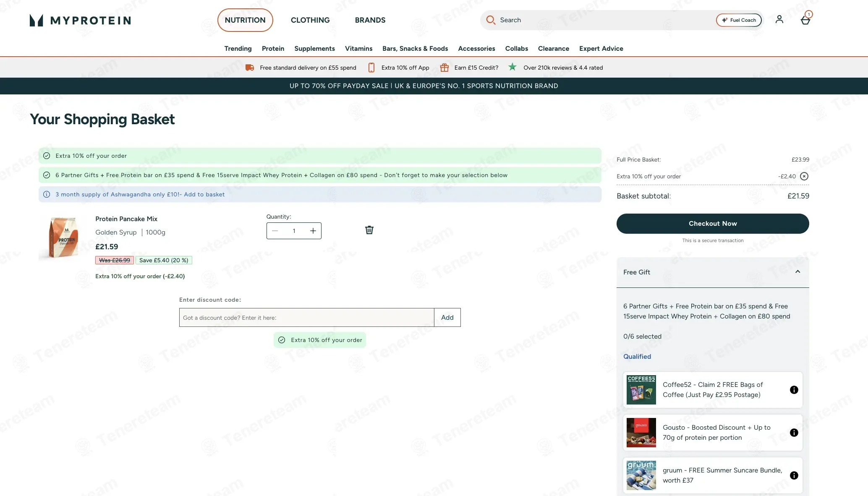The image size is (868, 496).
Task: Click the Ashwagandha offer info icon
Action: pyautogui.click(x=47, y=194)
